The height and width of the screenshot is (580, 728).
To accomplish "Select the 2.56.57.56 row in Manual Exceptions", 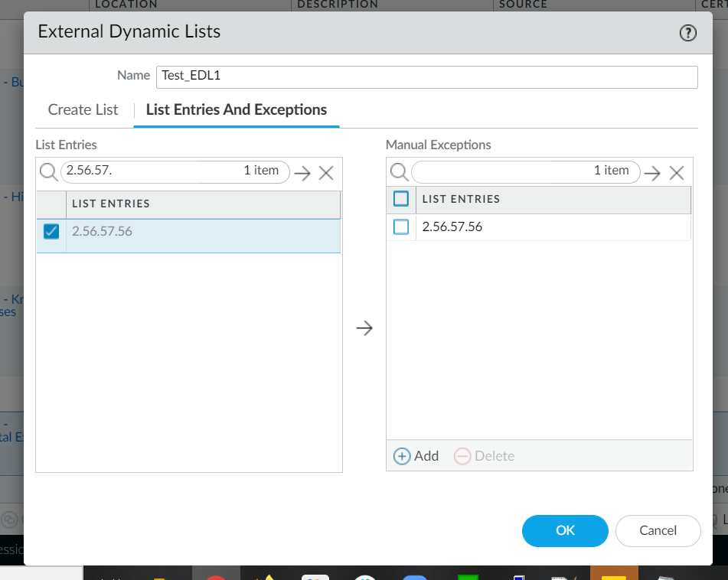I will coord(551,226).
